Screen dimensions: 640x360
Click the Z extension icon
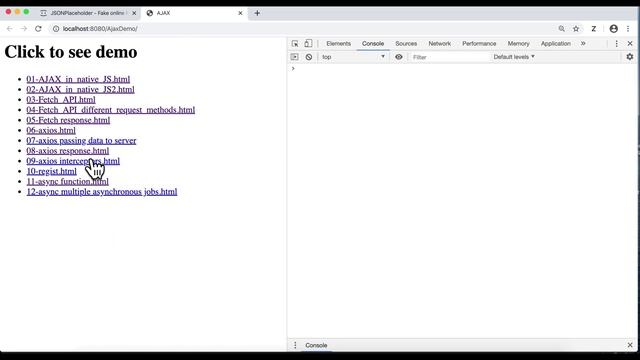point(593,29)
